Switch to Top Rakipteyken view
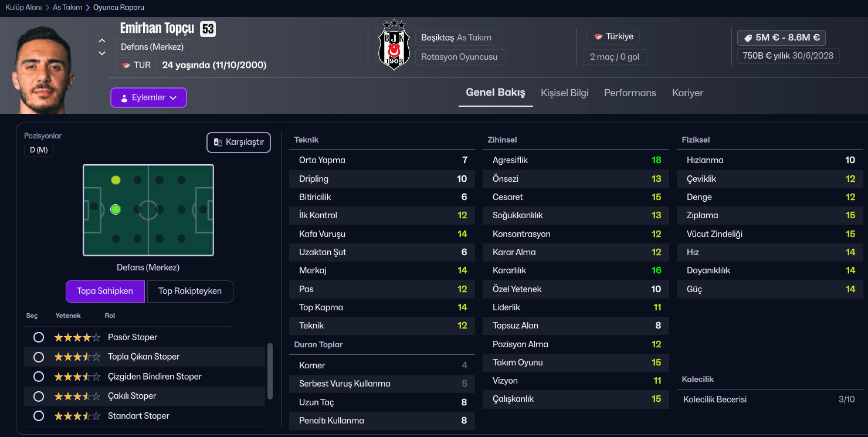The image size is (868, 437). click(190, 291)
